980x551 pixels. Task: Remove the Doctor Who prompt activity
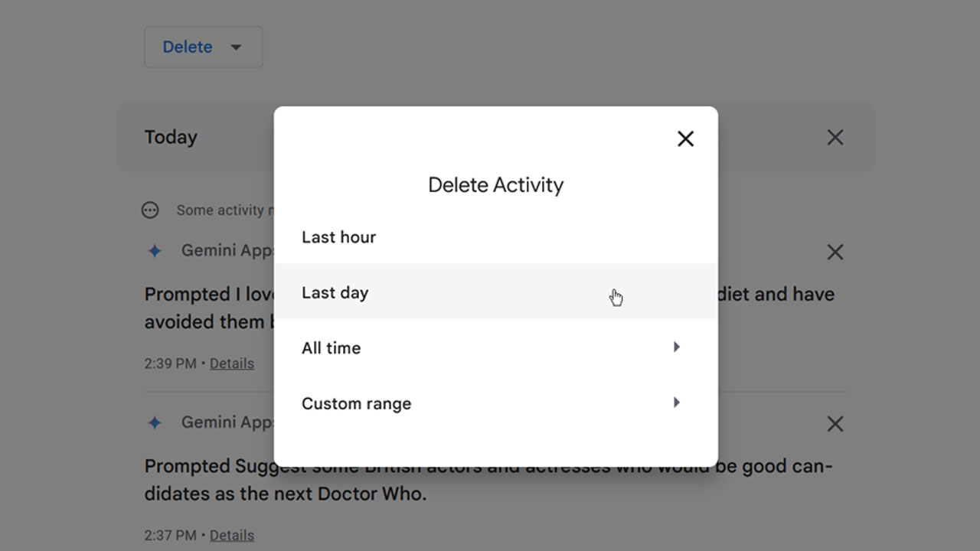(x=835, y=423)
